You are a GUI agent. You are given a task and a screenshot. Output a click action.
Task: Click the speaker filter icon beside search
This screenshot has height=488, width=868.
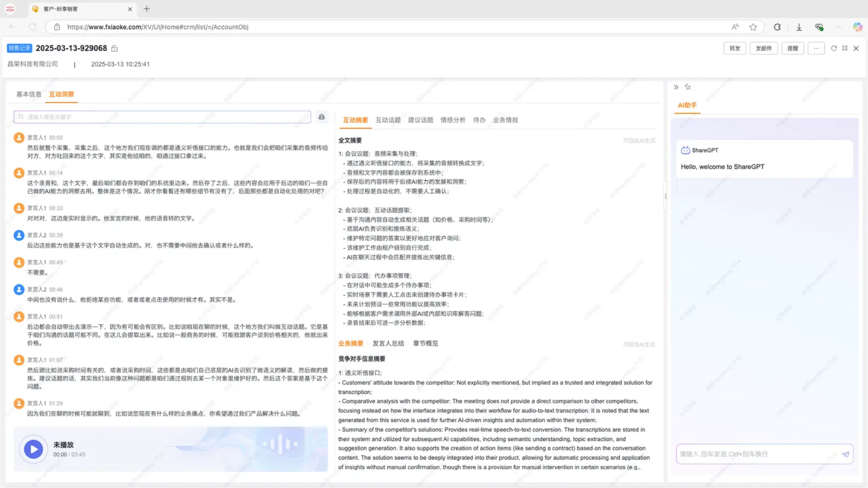pyautogui.click(x=321, y=117)
